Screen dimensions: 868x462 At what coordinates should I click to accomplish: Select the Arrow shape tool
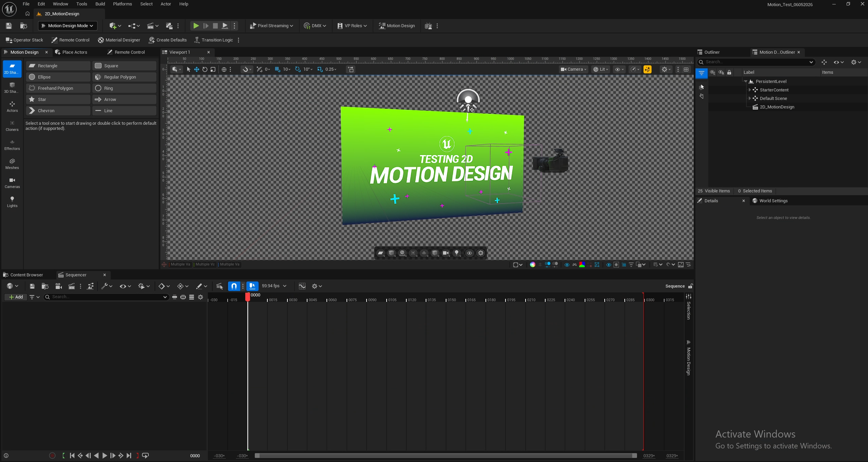(124, 99)
